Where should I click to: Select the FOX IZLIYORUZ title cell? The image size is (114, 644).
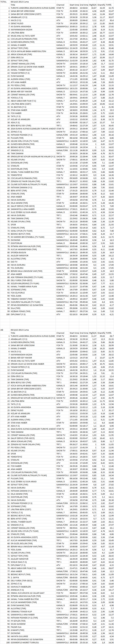[18, 293]
